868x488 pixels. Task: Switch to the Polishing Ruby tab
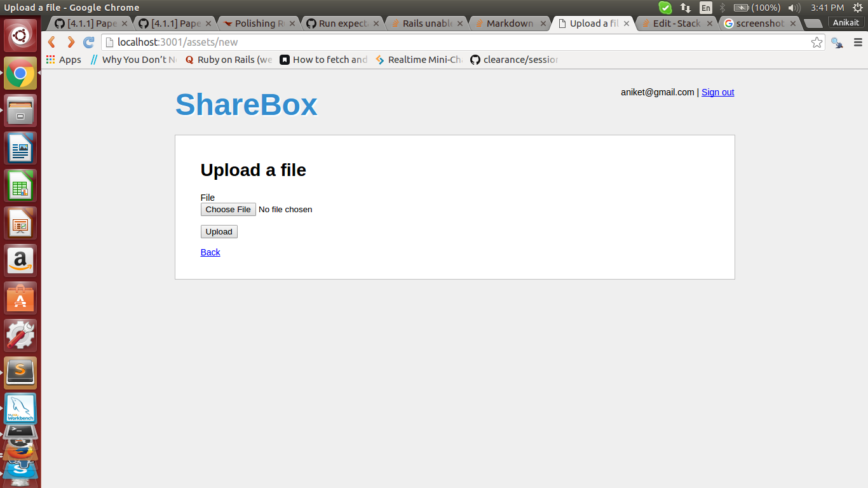(x=258, y=24)
